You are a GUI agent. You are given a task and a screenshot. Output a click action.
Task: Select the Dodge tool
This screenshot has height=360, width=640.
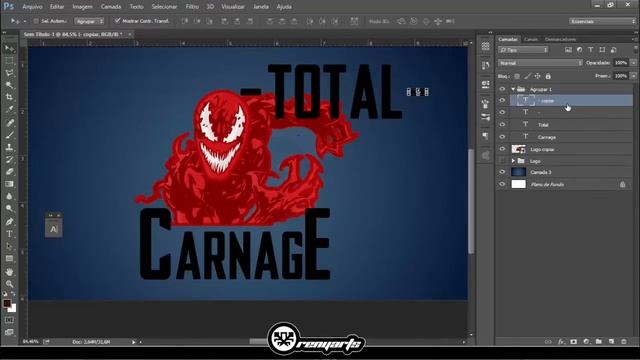tap(9, 209)
